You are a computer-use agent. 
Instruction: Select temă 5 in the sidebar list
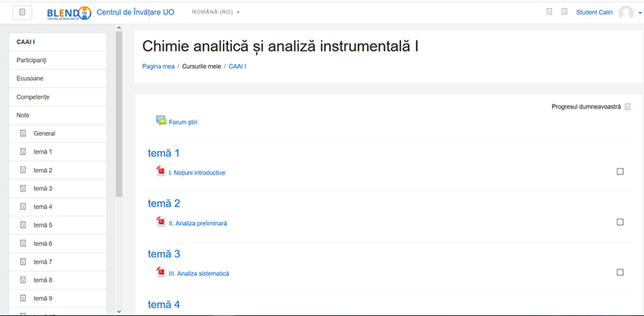(57, 225)
